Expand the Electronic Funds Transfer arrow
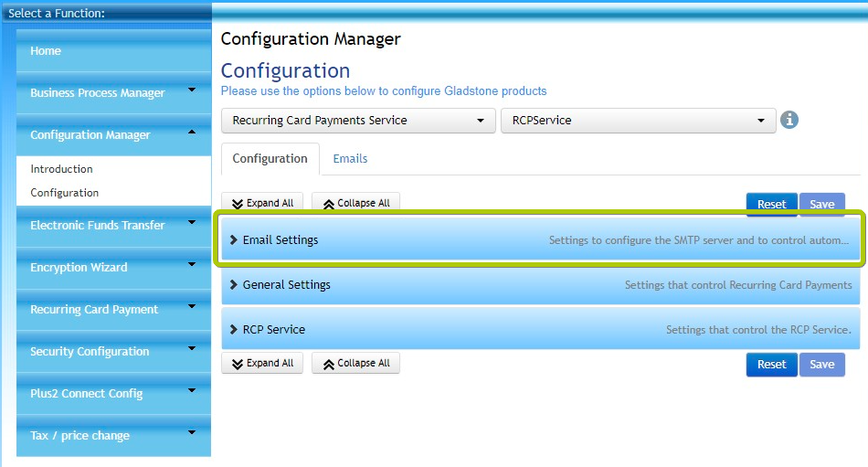Image resolution: width=868 pixels, height=467 pixels. click(192, 222)
